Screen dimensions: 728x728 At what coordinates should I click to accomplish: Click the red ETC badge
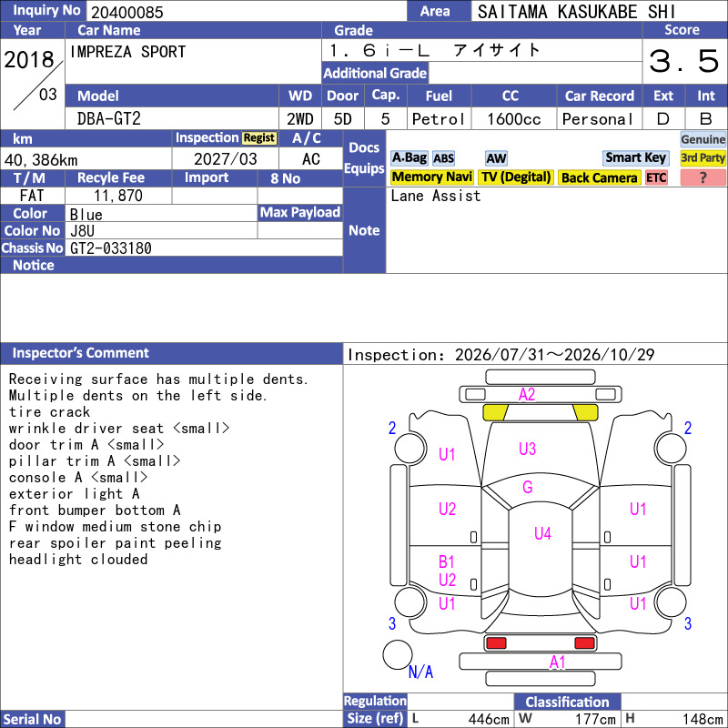656,177
